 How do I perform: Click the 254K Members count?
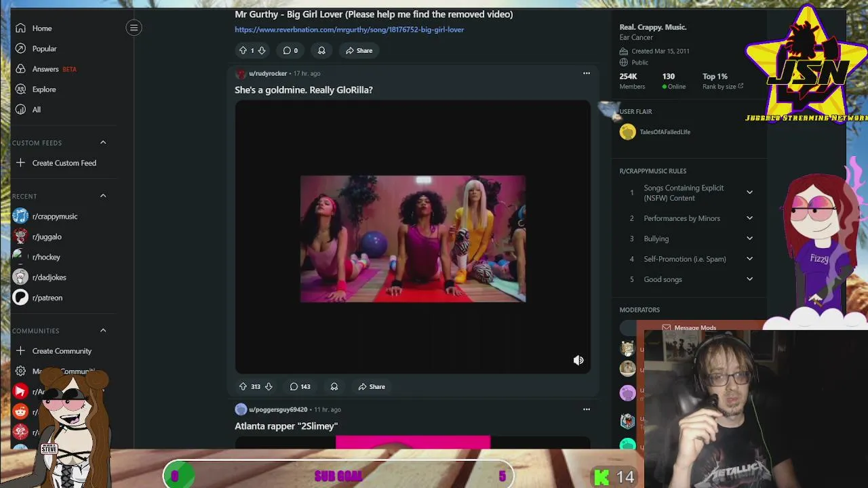pos(632,81)
